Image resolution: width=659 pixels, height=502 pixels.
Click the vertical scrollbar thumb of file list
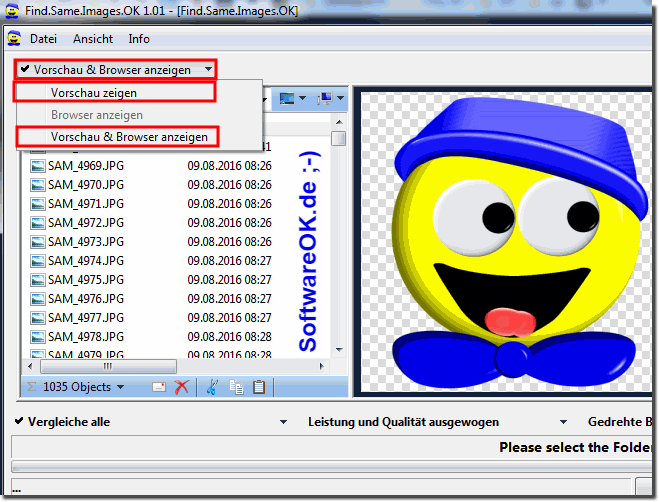coord(338,138)
